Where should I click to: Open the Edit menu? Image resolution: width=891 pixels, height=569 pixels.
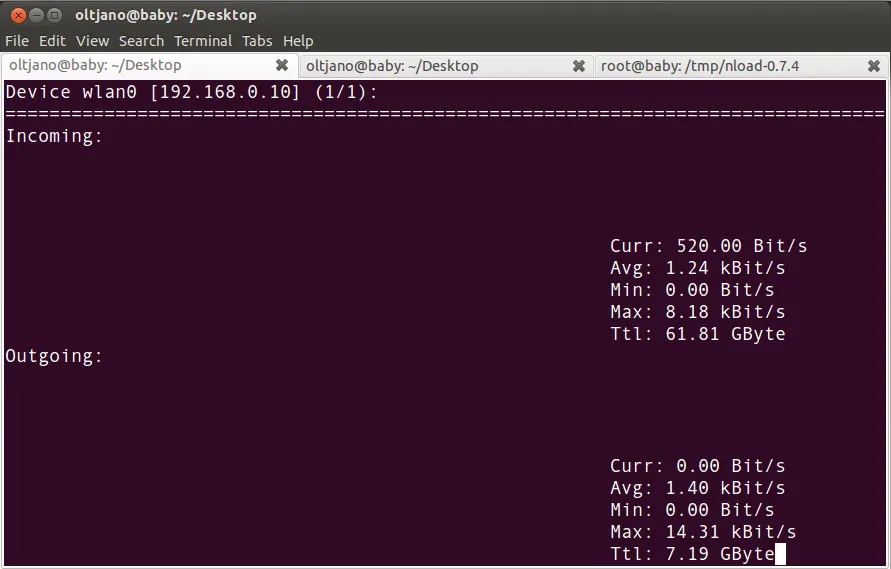click(x=52, y=41)
